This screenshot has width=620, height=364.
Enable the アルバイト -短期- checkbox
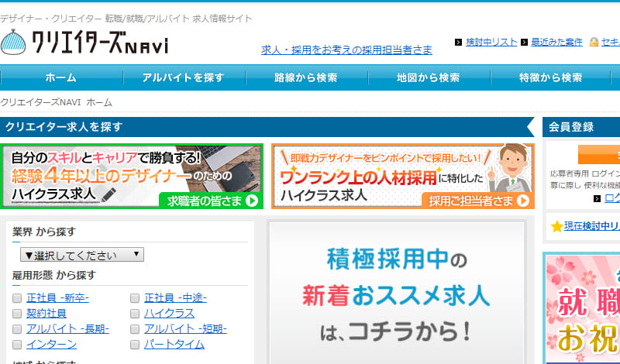click(x=135, y=329)
